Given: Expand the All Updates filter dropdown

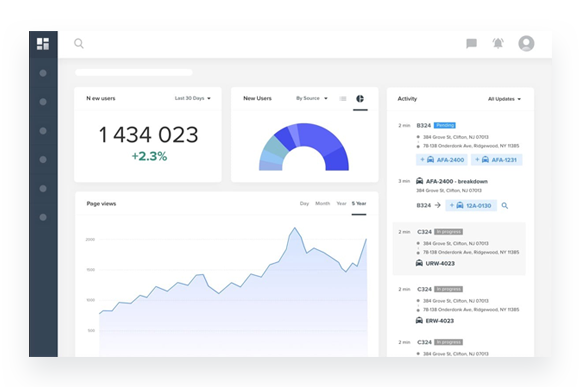Looking at the screenshot, I should coord(504,99).
